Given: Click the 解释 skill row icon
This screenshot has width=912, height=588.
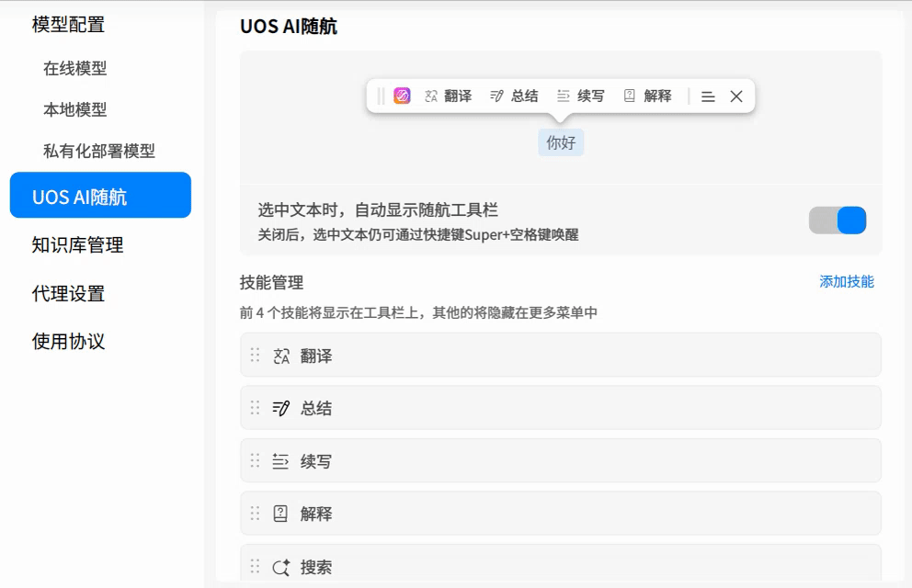Looking at the screenshot, I should click(280, 514).
